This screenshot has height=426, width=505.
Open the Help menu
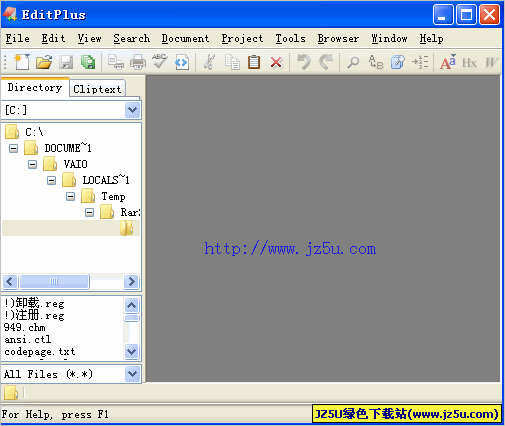coord(431,39)
